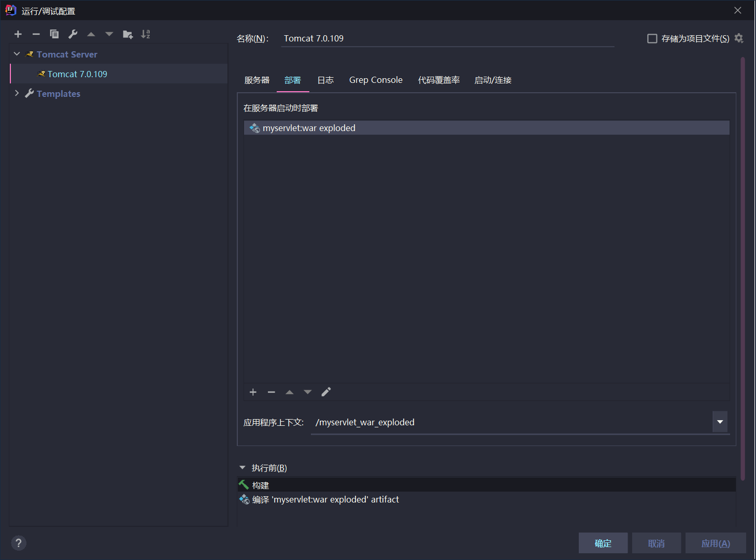Click the 确定 button
Screen dimensions: 756x560
pos(603,543)
